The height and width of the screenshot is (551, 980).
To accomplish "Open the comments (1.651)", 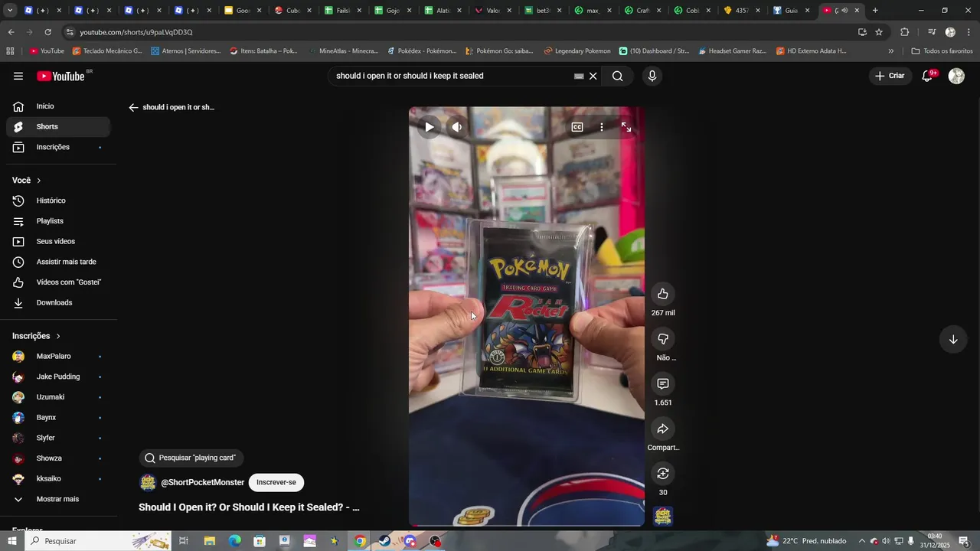I will [663, 383].
